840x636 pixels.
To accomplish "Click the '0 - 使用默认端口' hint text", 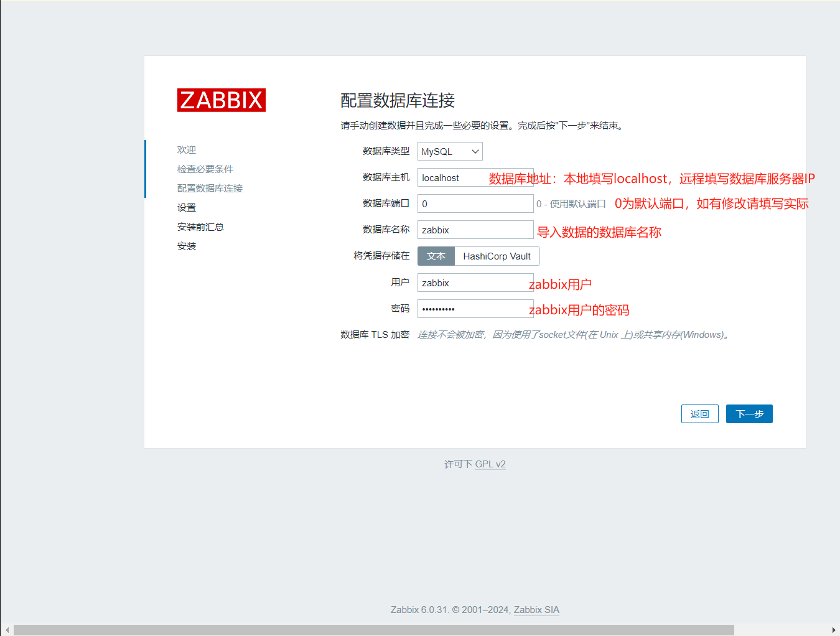I will click(571, 204).
